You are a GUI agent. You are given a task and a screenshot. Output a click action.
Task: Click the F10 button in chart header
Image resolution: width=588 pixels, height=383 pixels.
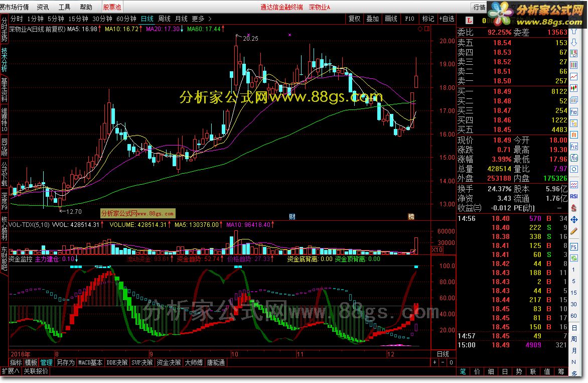coord(409,19)
